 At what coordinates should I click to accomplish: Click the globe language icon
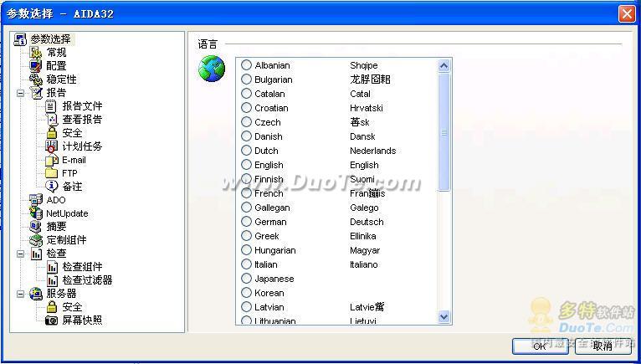click(212, 69)
